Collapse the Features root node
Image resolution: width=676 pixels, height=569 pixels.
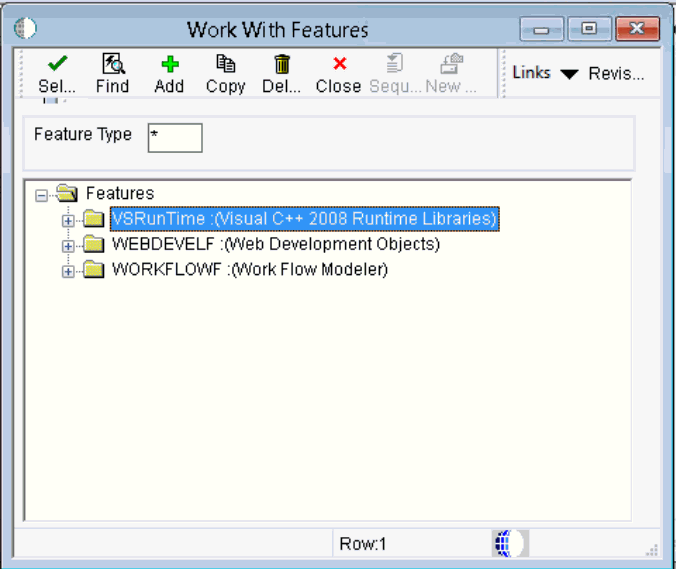pyautogui.click(x=41, y=196)
